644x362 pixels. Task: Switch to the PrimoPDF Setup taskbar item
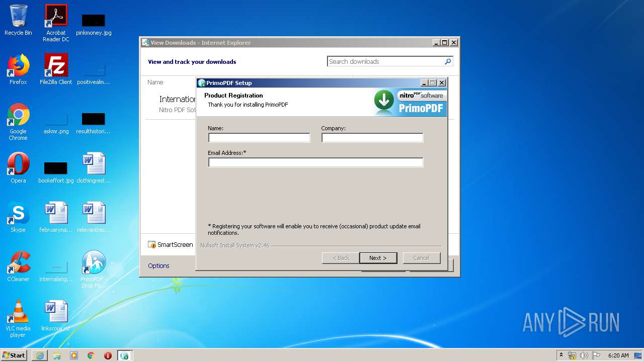125,355
